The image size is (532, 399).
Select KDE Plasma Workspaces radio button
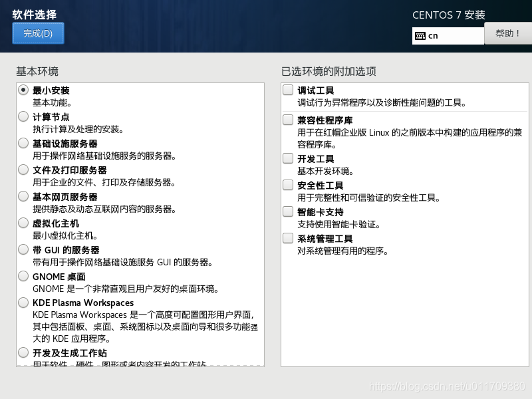click(23, 303)
